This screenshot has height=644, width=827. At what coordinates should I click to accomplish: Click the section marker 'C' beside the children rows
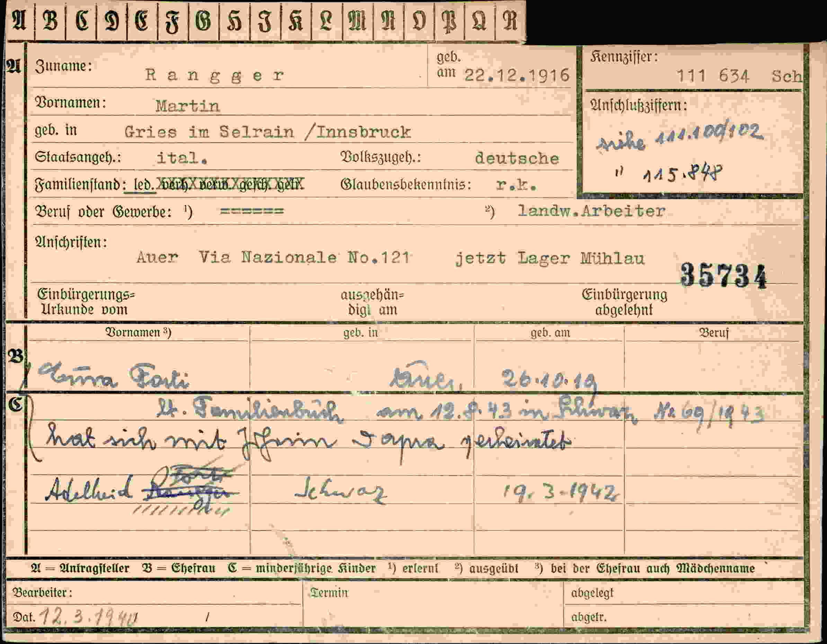(15, 404)
